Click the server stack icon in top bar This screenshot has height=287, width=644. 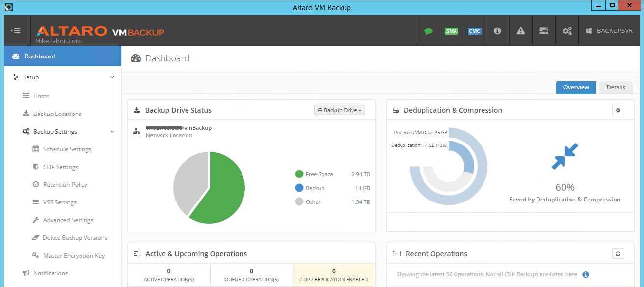tap(543, 30)
